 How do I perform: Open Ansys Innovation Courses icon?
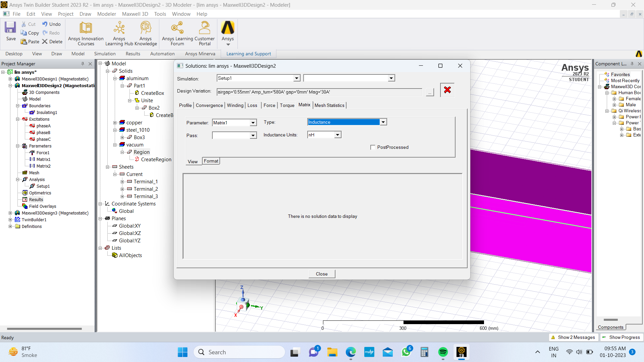(x=86, y=27)
